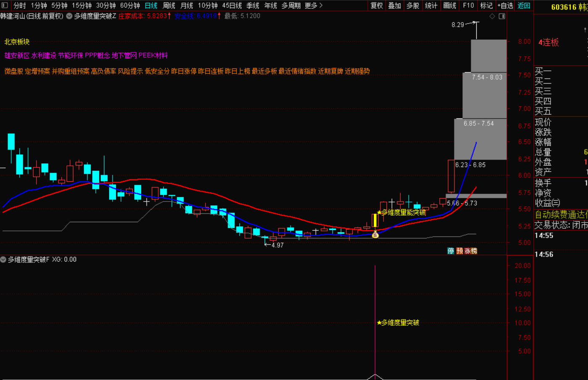Screen dimensions: 588x380
Task: Click the 返回 back button
Action: click(523, 5)
